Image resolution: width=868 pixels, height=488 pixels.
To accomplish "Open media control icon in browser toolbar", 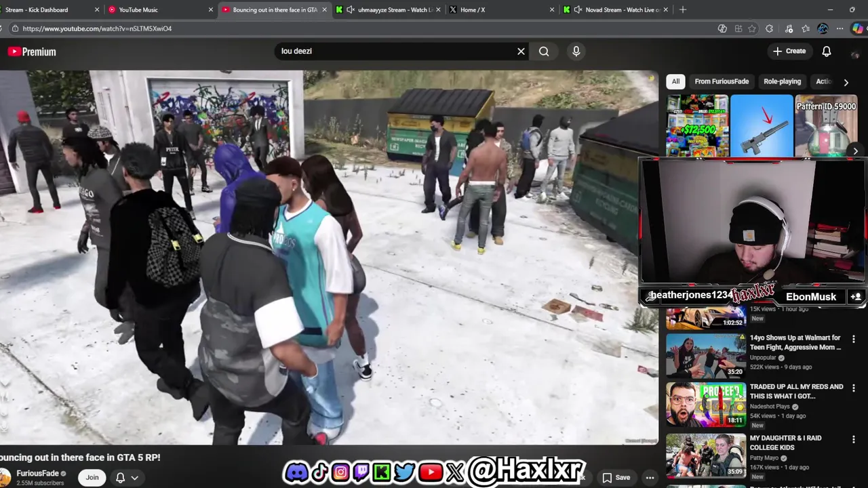I will click(789, 28).
